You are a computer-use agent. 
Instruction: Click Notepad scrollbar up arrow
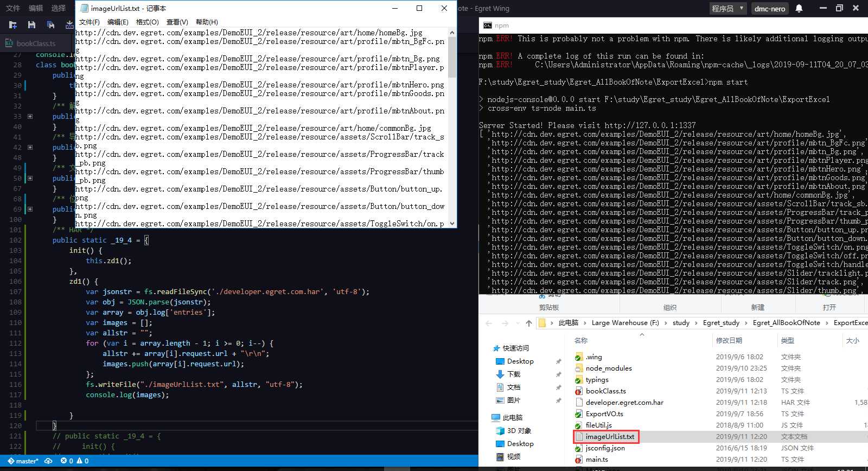click(452, 33)
